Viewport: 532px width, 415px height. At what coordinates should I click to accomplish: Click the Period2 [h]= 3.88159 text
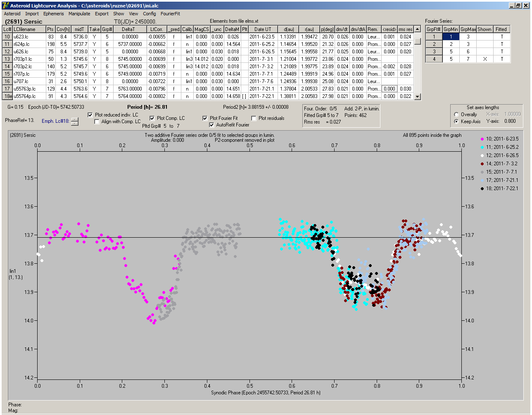(x=256, y=107)
